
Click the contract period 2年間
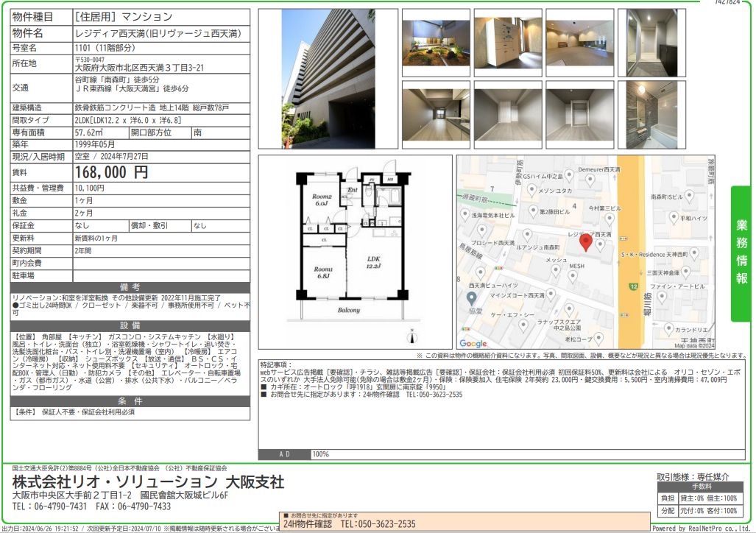83,251
